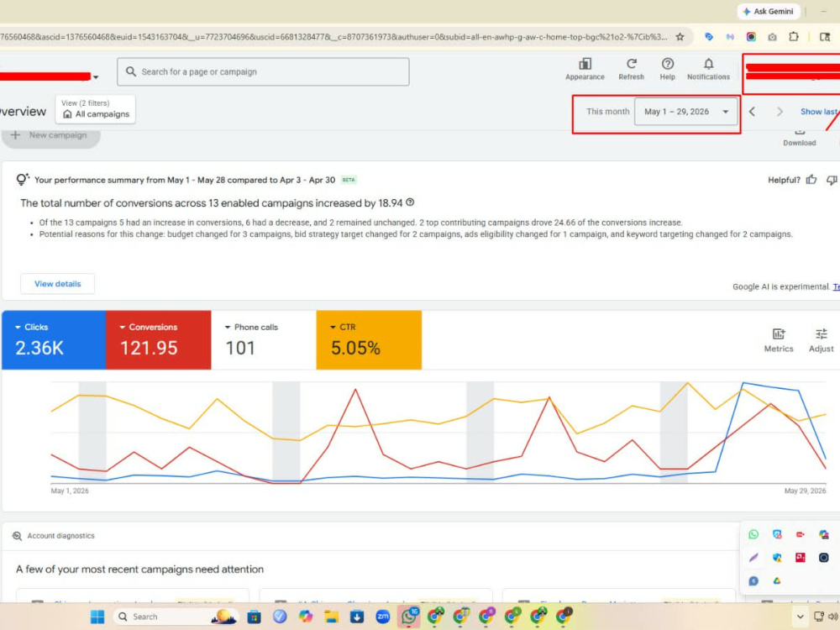Screen dimensions: 840x630
Task: Click the Google AI is experimental text
Action: coord(781,286)
